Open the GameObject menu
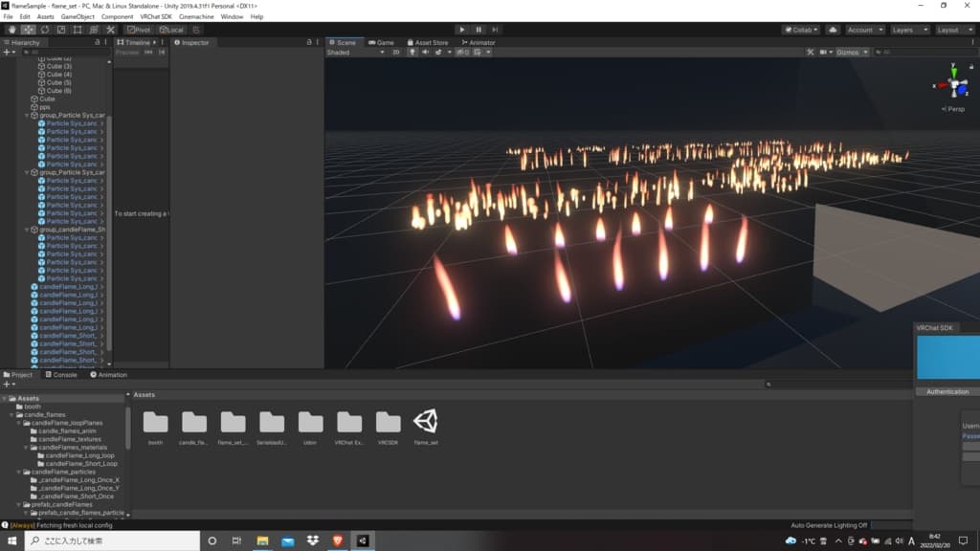The image size is (980, 551). [x=78, y=17]
